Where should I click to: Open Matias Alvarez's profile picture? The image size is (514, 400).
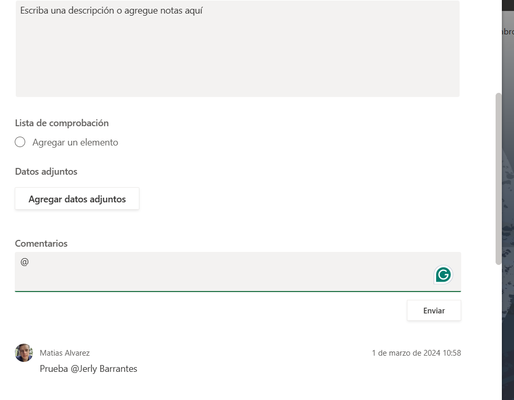[x=24, y=353]
